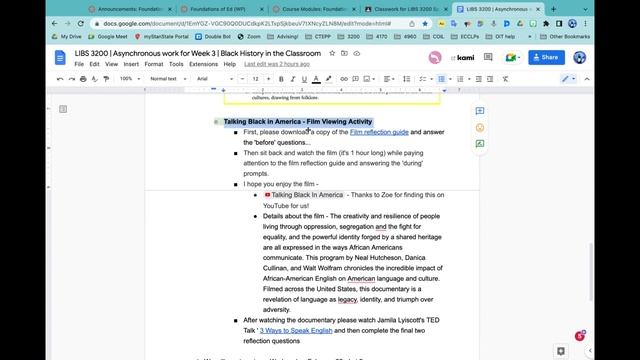
Task: Insert link using chain icon
Action: (x=344, y=79)
